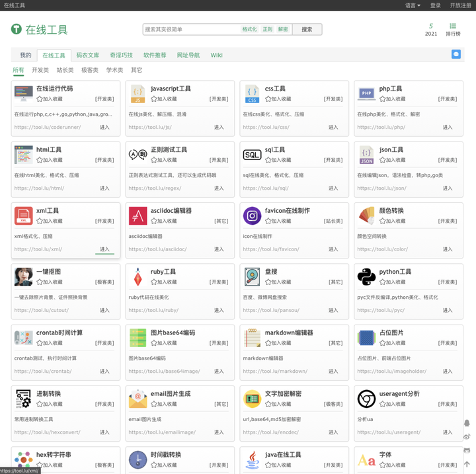Expand the 语言 language dropdown

(x=413, y=5)
